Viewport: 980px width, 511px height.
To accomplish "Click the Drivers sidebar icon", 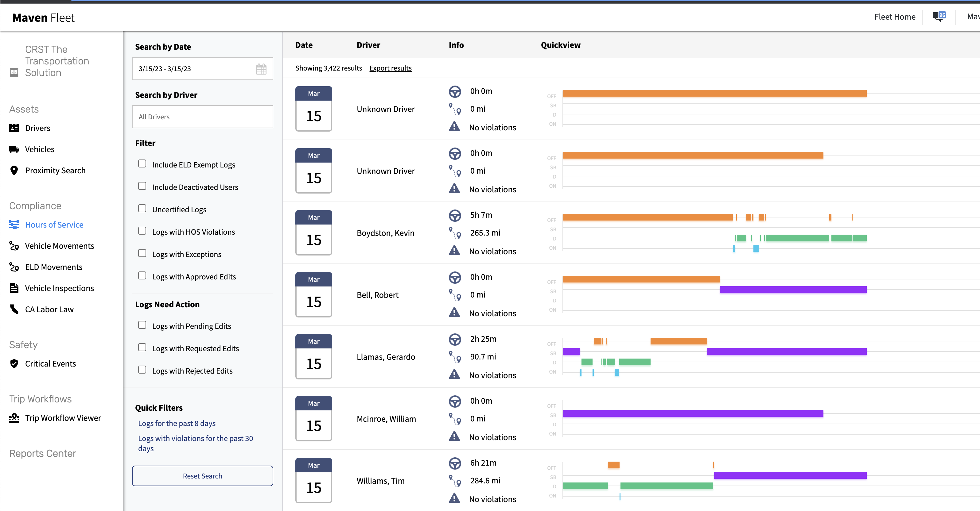I will pyautogui.click(x=14, y=128).
